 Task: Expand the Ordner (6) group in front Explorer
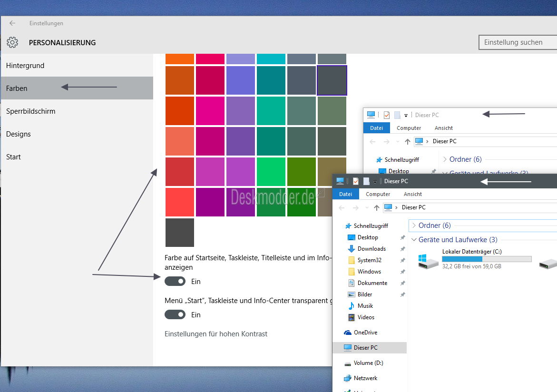(x=414, y=225)
